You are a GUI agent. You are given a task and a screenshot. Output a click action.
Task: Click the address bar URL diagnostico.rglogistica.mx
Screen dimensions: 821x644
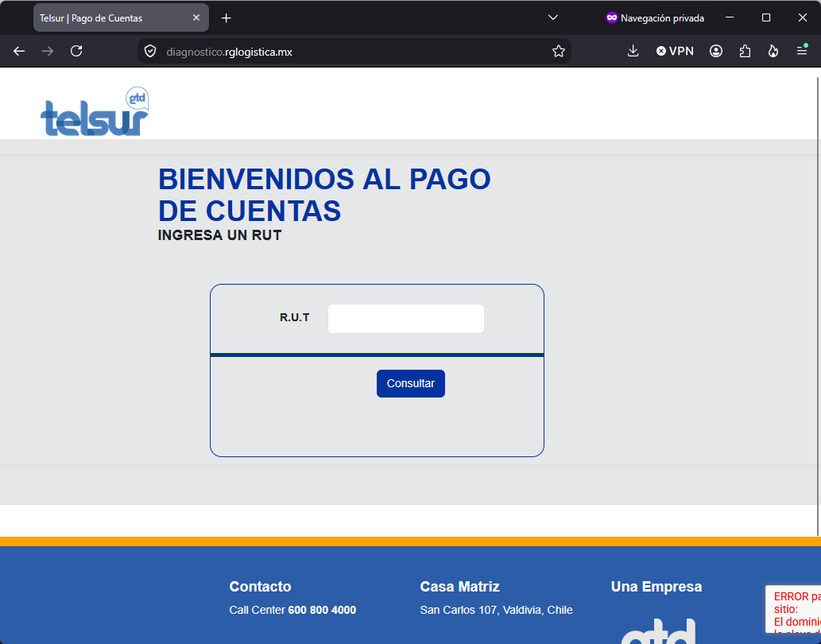coord(230,52)
